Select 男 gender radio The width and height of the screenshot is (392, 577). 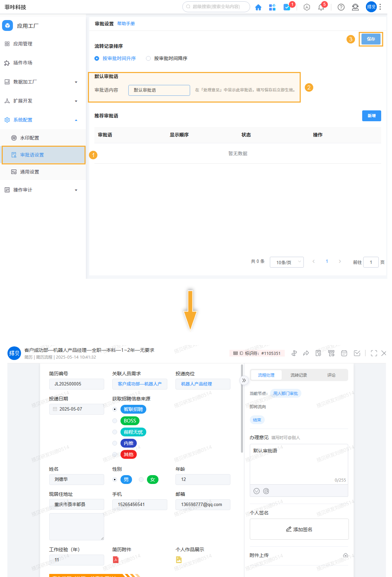pos(115,480)
